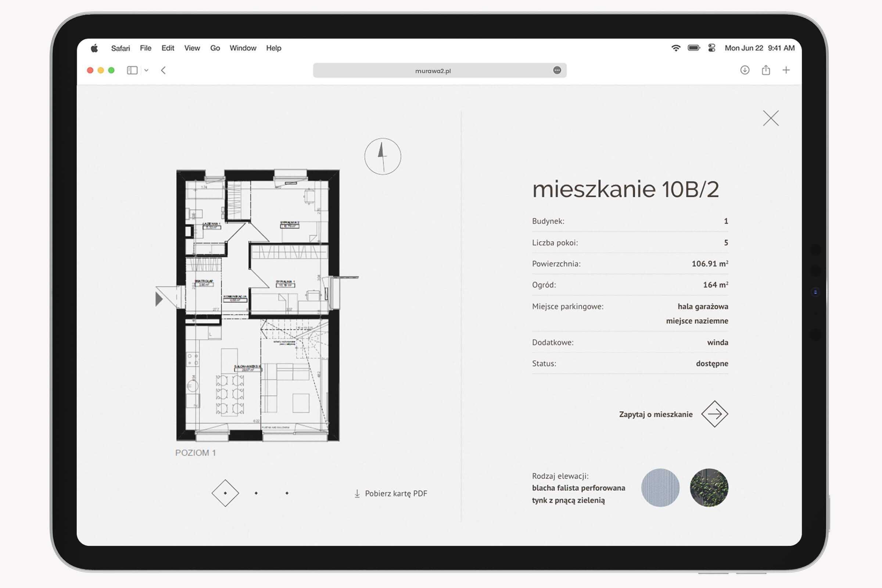Open the View menu
The height and width of the screenshot is (588, 882).
pos(192,48)
